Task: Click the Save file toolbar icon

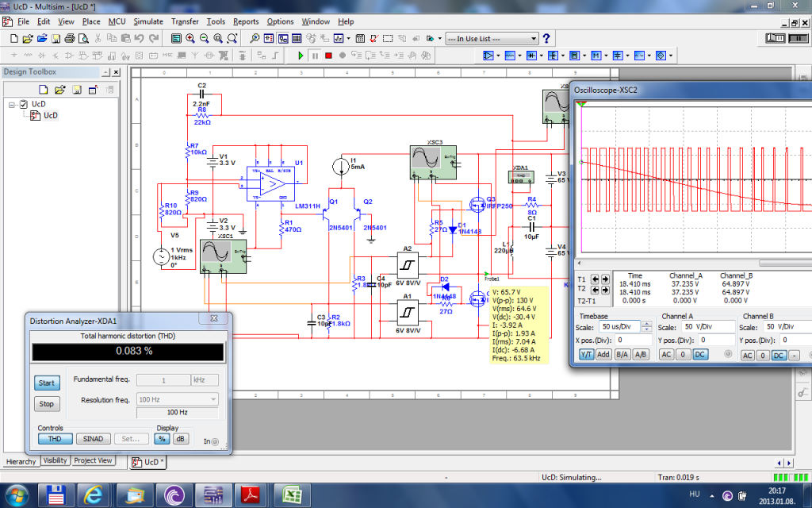Action: click(x=56, y=38)
